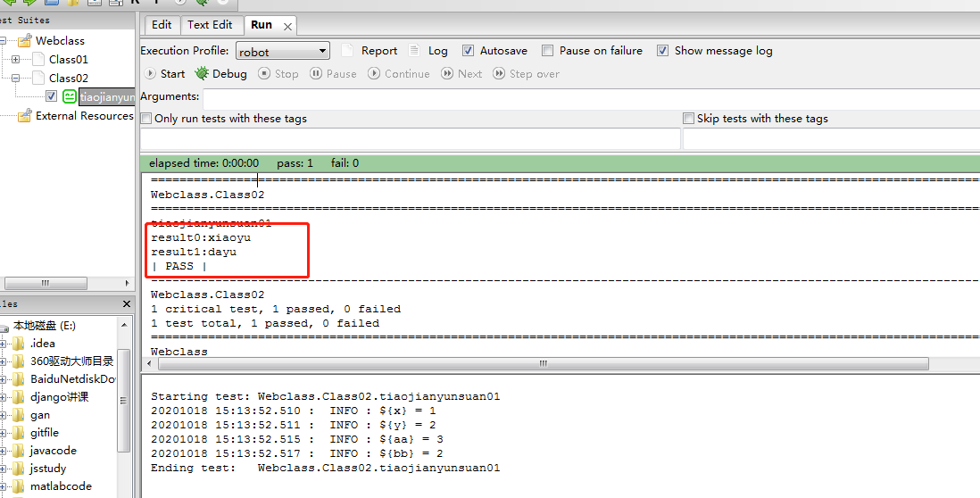Image resolution: width=980 pixels, height=498 pixels.
Task: Click the suite tree horizontal scrollbar thumb
Action: click(x=45, y=283)
